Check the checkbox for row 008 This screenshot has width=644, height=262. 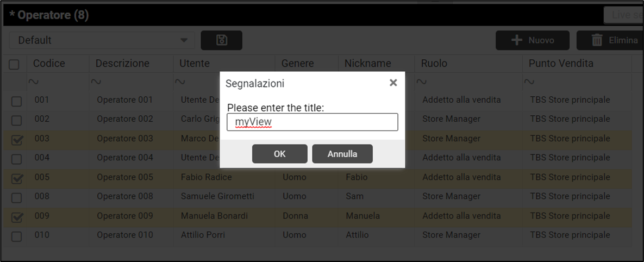click(x=17, y=198)
